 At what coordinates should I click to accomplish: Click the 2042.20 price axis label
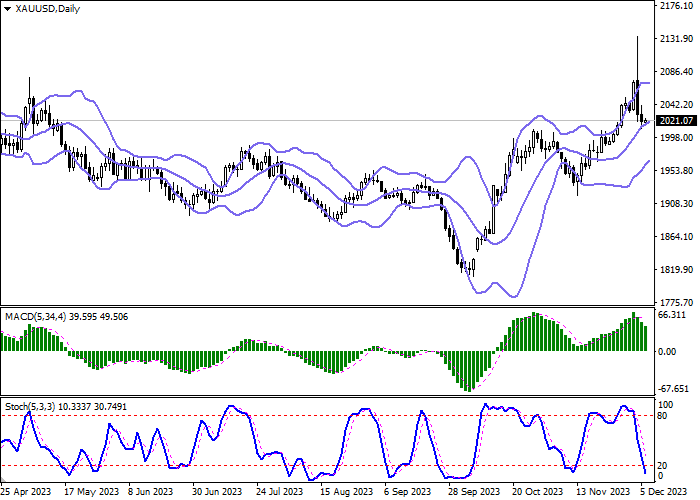tap(676, 104)
